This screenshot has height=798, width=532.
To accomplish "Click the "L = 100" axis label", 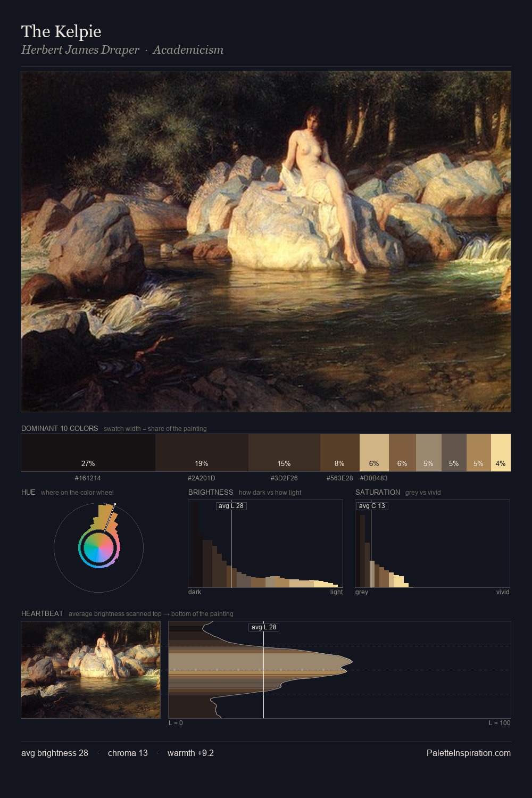I will tap(500, 723).
